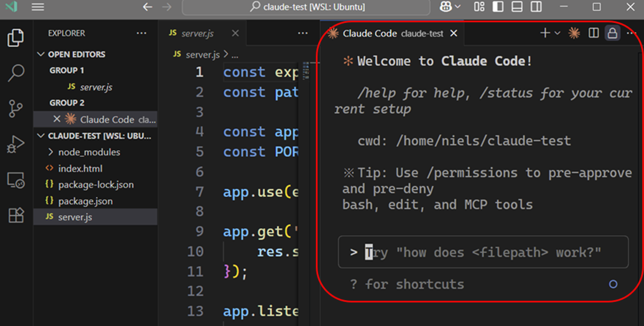The width and height of the screenshot is (644, 326).
Task: Open the Search view icon
Action: [16, 73]
